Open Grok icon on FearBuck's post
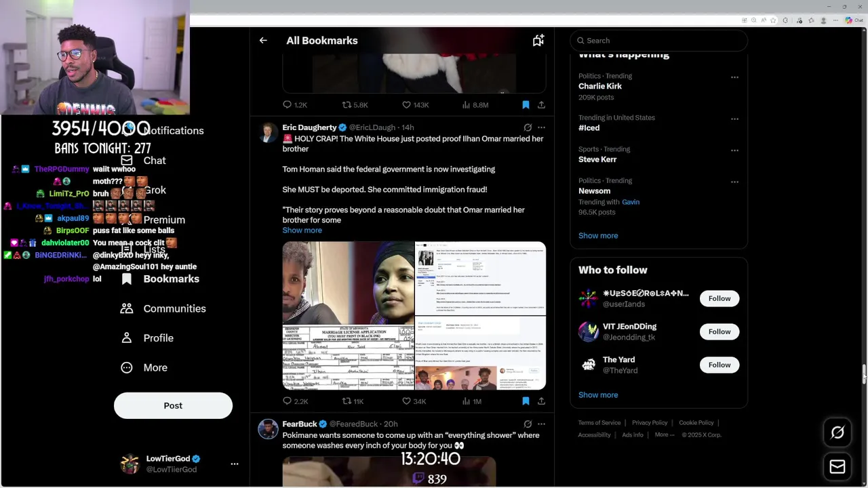The width and height of the screenshot is (868, 488). point(528,424)
